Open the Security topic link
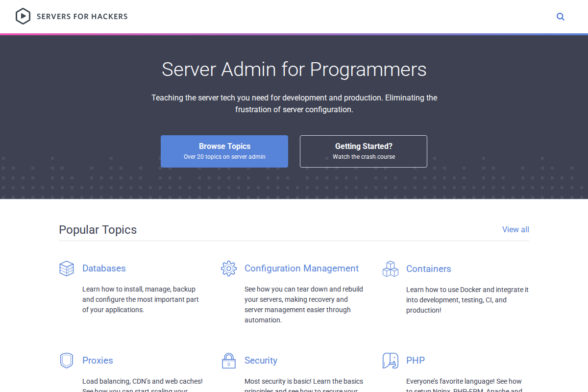The image size is (588, 392). point(261,360)
